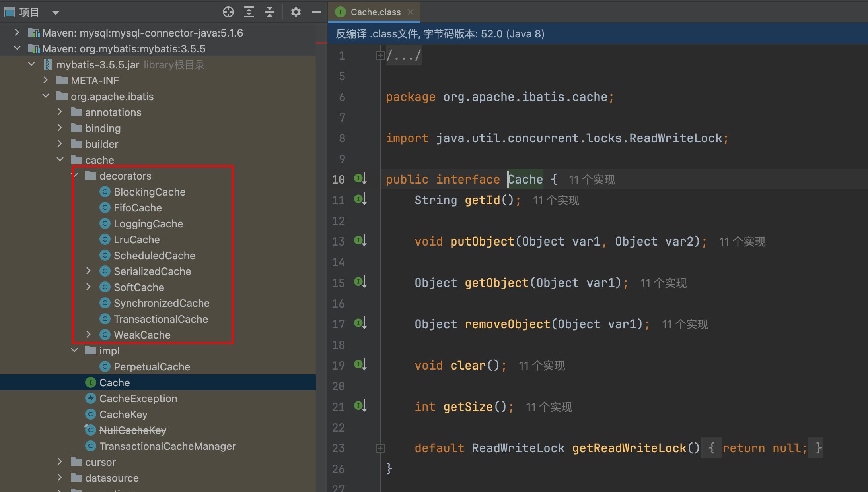868x492 pixels.
Task: Click implementations gutter icon for getId
Action: click(x=360, y=200)
